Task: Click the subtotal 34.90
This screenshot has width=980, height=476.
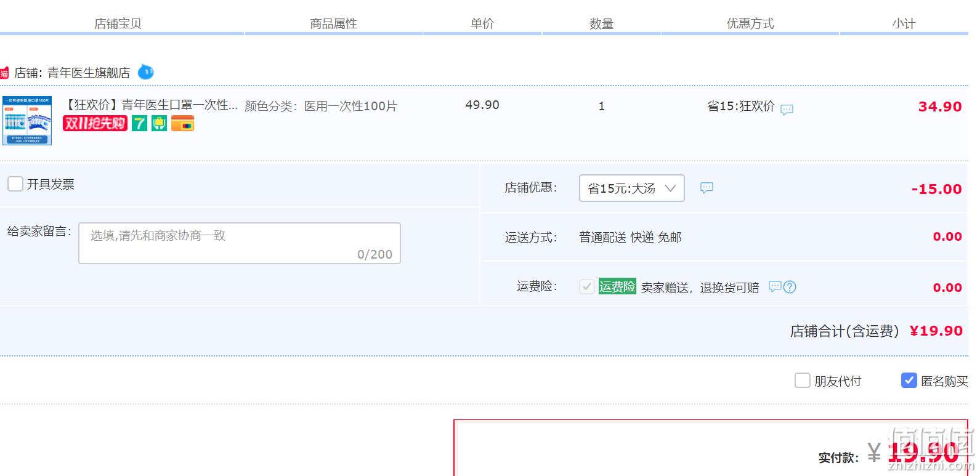Action: pyautogui.click(x=940, y=107)
